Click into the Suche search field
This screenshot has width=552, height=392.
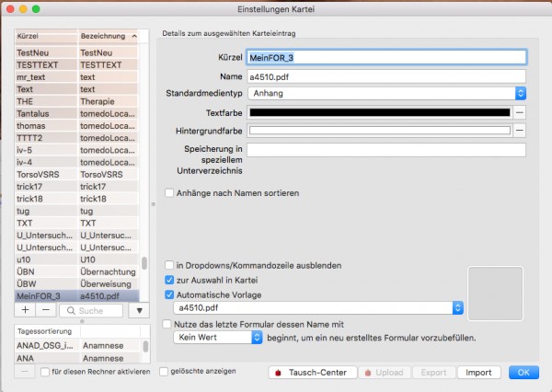(x=91, y=311)
